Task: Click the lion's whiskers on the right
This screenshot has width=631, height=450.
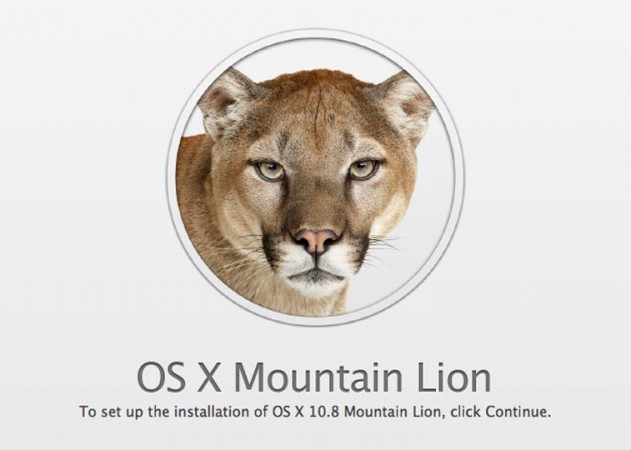Action: tap(382, 248)
